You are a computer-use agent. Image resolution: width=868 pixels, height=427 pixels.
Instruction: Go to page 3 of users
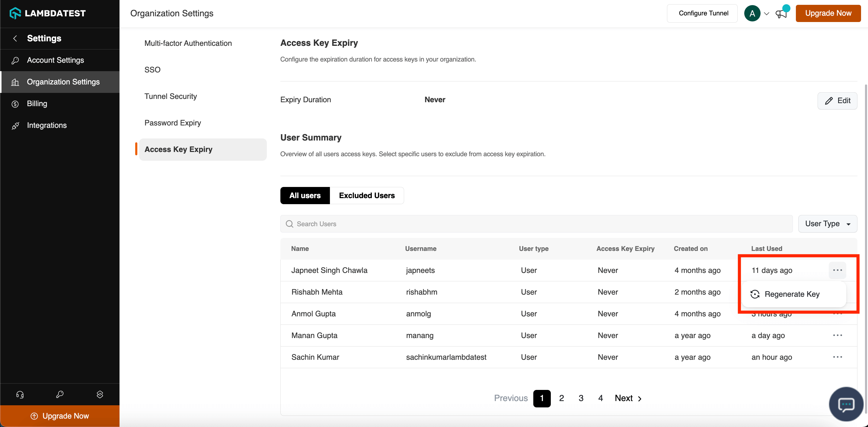coord(581,398)
